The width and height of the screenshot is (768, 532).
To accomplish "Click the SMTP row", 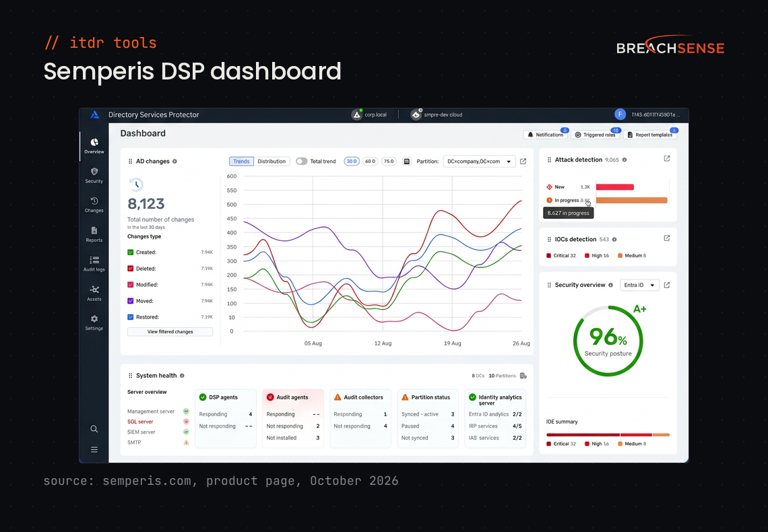I will point(158,442).
